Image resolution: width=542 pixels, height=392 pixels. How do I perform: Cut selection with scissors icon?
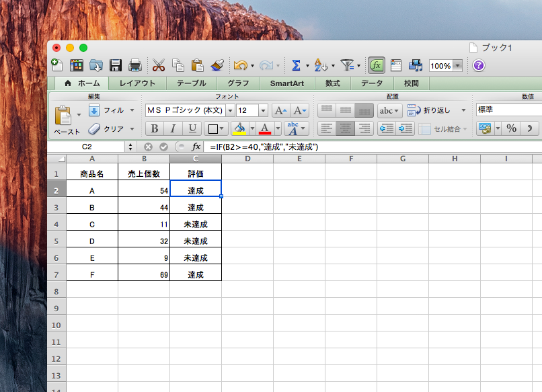tap(159, 65)
